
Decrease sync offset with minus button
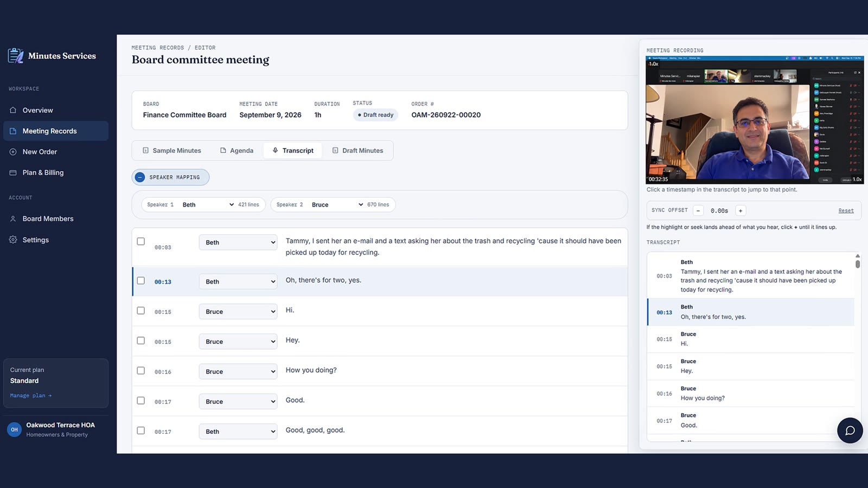coord(698,210)
